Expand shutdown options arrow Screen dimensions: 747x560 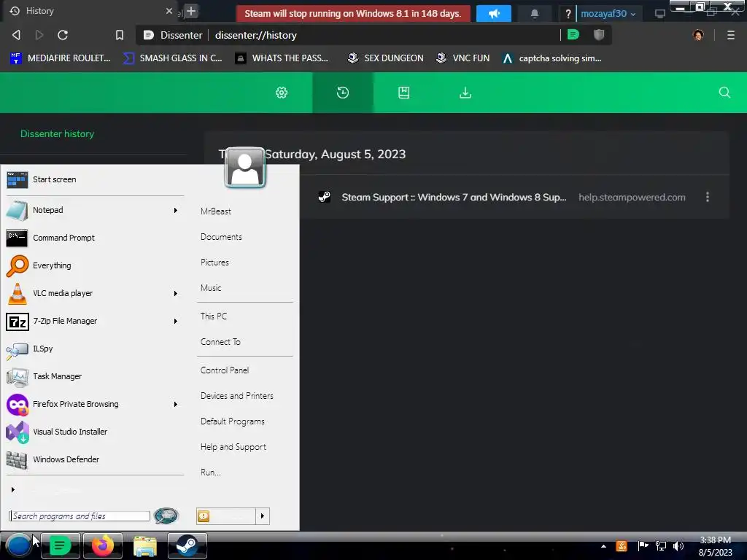tap(263, 516)
